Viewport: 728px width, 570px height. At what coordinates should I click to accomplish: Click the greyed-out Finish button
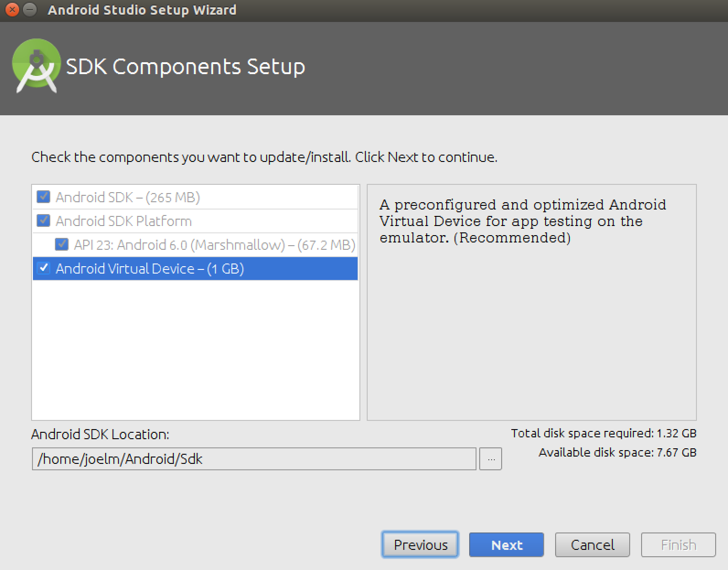click(x=678, y=544)
